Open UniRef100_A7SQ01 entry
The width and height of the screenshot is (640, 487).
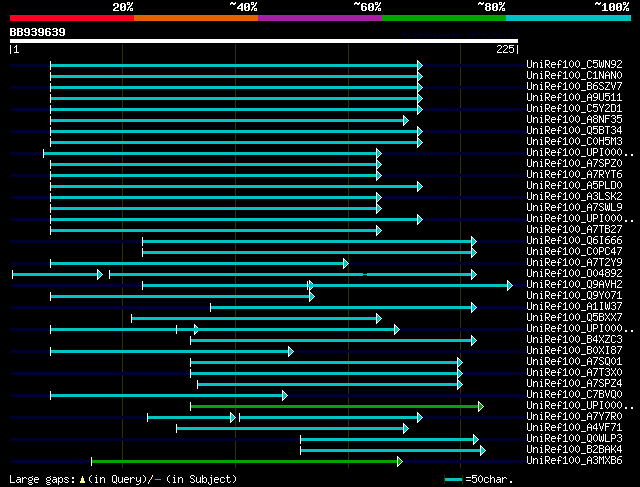coord(574,362)
